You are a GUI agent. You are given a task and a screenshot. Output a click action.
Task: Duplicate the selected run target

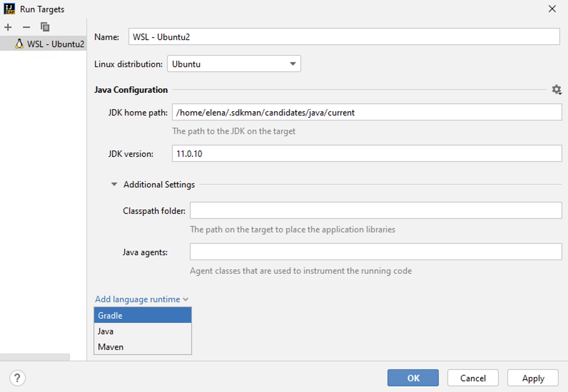coord(45,27)
